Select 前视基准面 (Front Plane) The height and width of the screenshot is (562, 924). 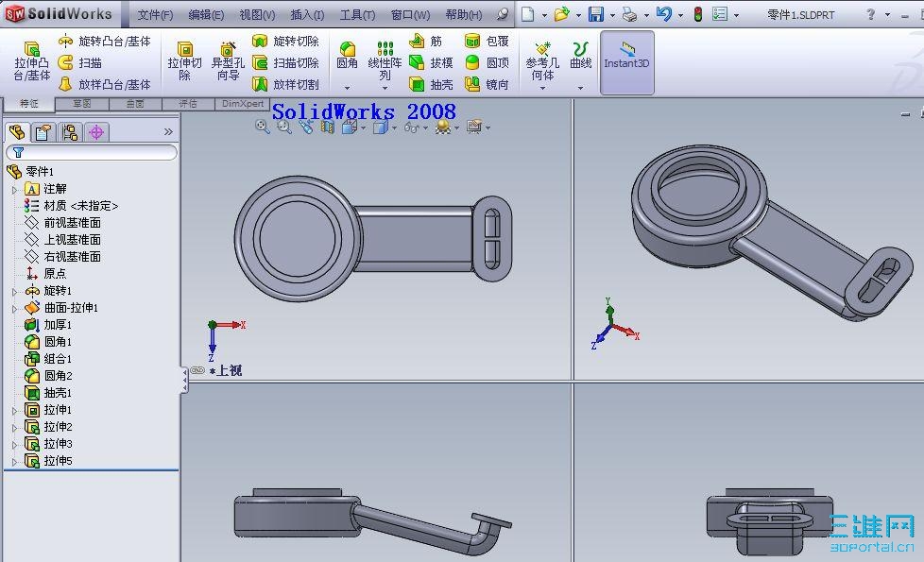click(x=62, y=223)
